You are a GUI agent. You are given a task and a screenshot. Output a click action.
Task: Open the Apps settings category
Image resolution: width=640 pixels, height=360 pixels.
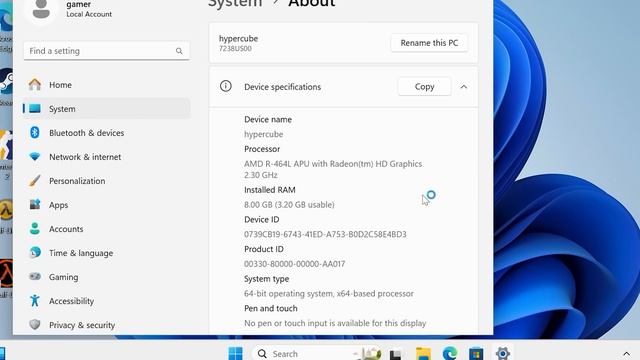[106, 205]
